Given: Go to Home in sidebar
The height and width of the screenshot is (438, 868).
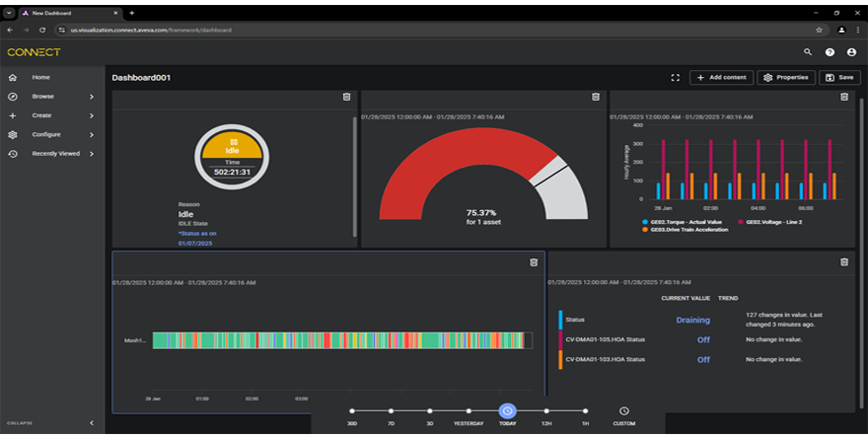Looking at the screenshot, I should [40, 77].
